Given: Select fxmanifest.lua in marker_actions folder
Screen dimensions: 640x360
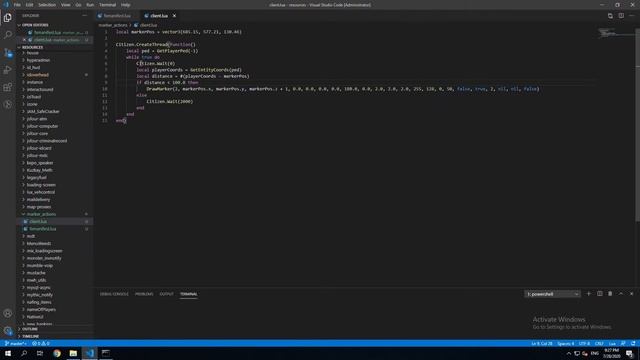Looking at the screenshot, I should [43, 229].
